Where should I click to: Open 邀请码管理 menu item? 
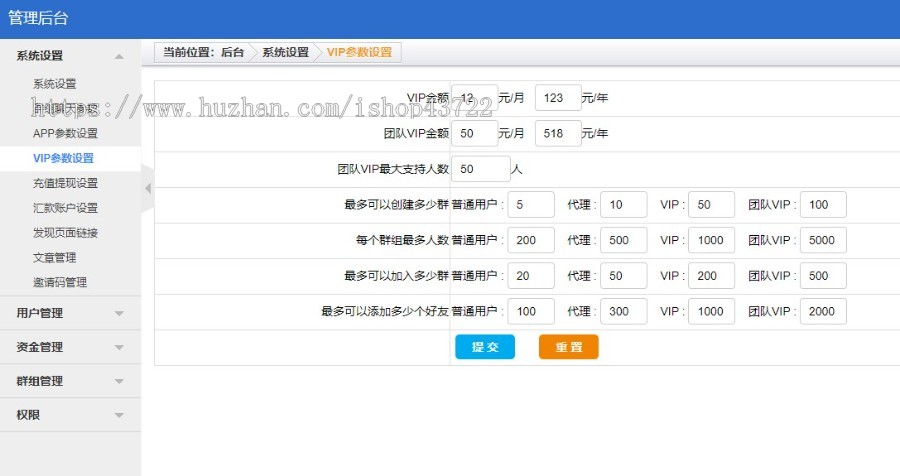60,282
